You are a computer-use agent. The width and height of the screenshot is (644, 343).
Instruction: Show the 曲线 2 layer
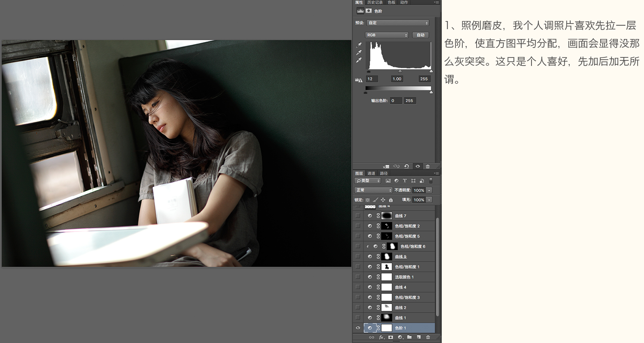(x=358, y=307)
